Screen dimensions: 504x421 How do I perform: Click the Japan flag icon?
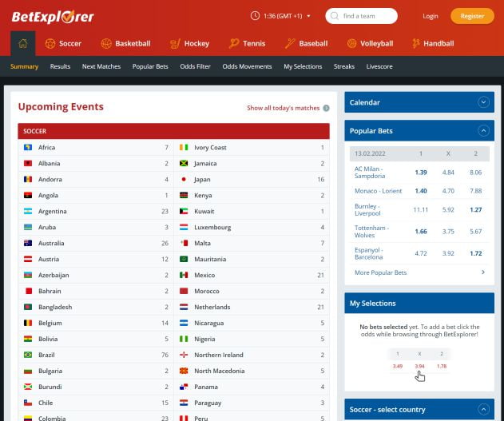coord(184,179)
